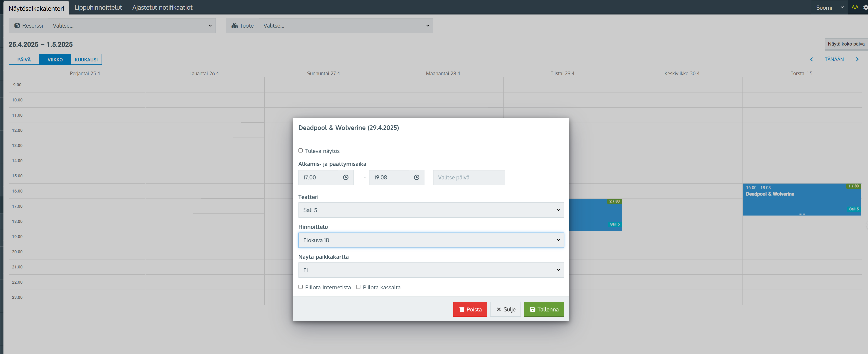
Task: Open Ajastetut notifikaatiot tab
Action: tap(162, 7)
